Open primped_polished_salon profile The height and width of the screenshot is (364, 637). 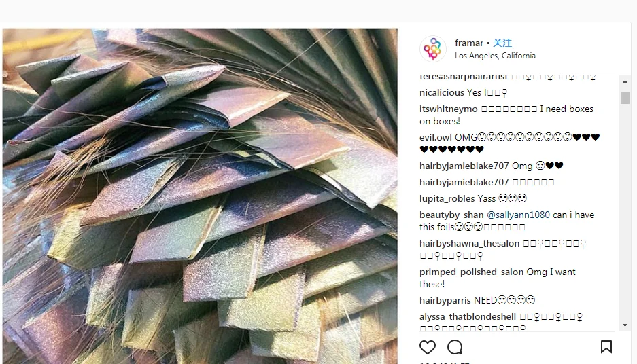(x=471, y=272)
